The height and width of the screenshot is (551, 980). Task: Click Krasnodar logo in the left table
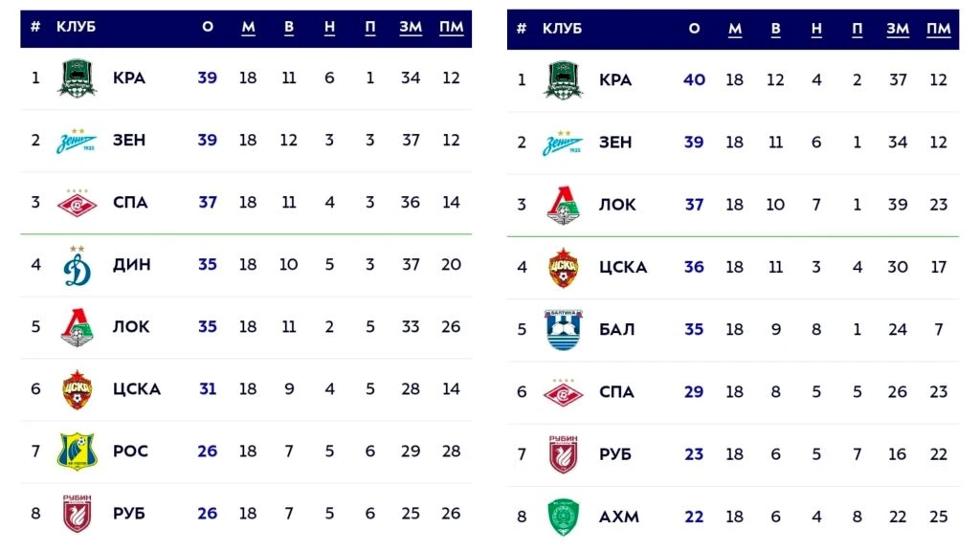(78, 78)
